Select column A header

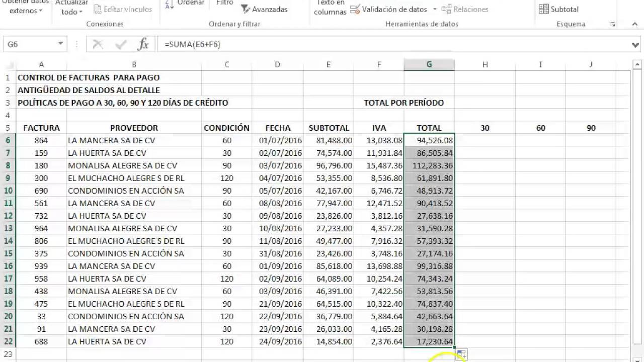(41, 64)
